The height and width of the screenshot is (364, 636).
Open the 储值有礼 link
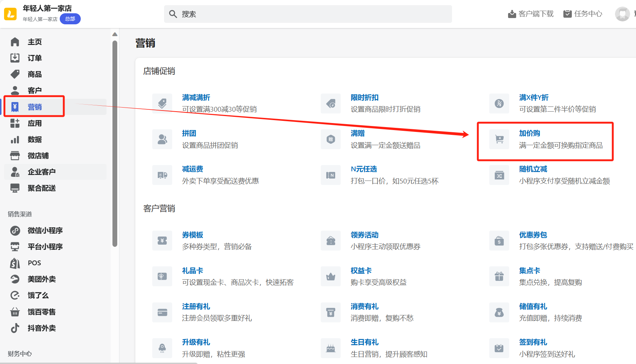533,307
